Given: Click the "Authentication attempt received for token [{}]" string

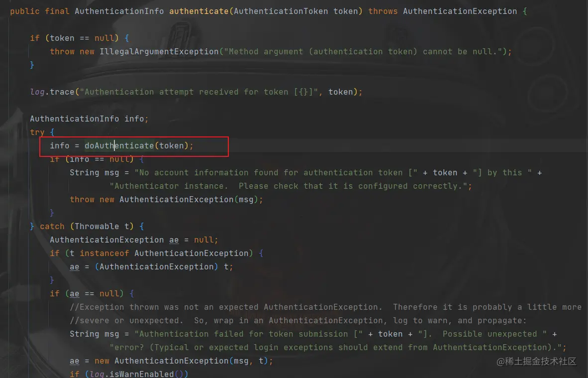Looking at the screenshot, I should [199, 92].
